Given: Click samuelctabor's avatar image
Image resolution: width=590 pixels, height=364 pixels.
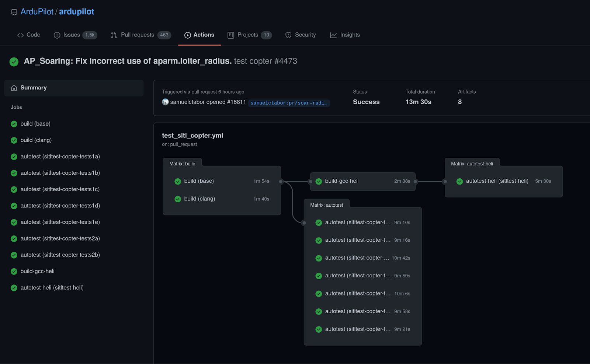Looking at the screenshot, I should pos(165,102).
